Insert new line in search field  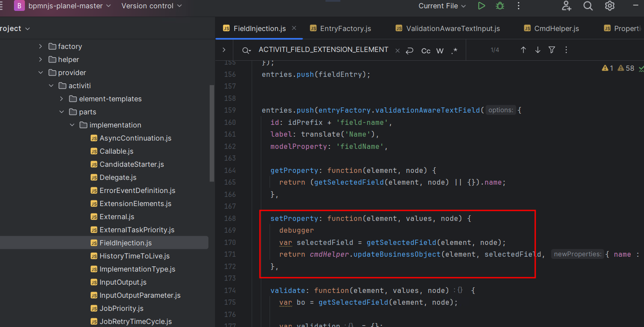(409, 50)
